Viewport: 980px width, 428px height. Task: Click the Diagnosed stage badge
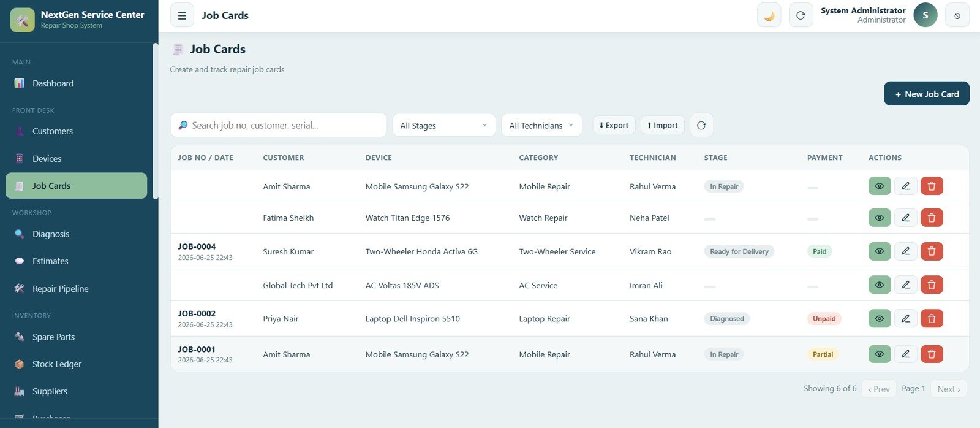[x=727, y=319]
